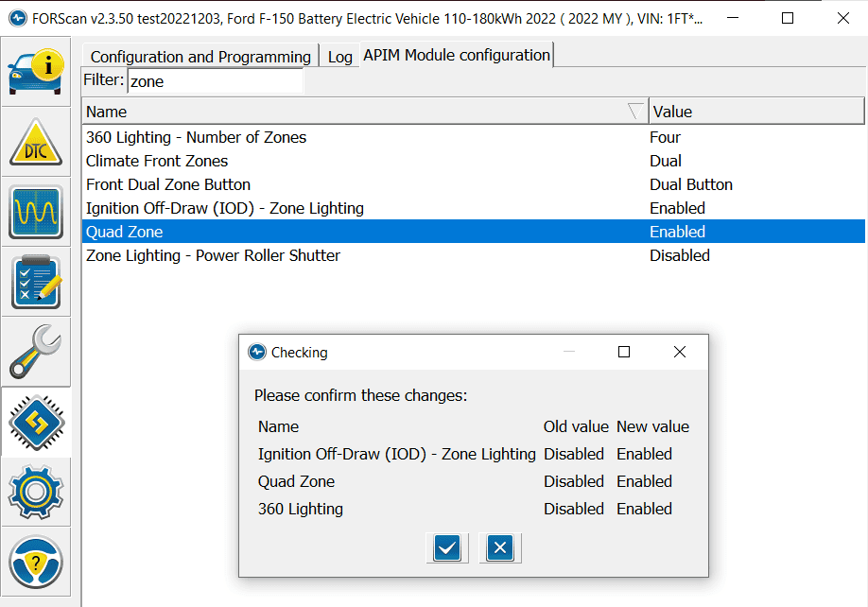Switch to the Log tab
Screen dimensions: 868x607
339,57
